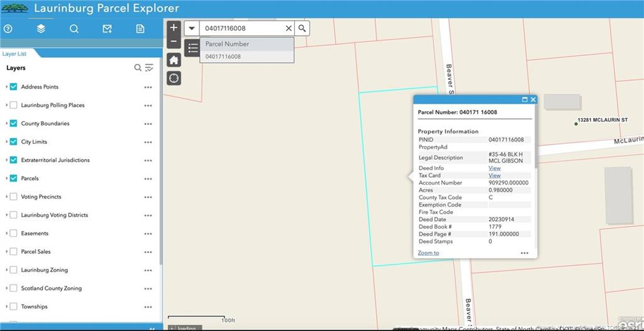The image size is (644, 331).
Task: Open City Limits layer options menu
Action: click(148, 143)
